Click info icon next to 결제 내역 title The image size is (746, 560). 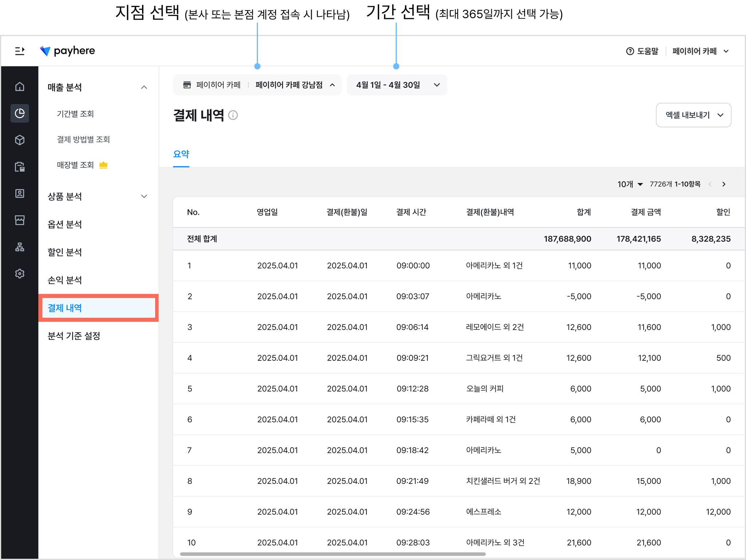[x=233, y=115]
